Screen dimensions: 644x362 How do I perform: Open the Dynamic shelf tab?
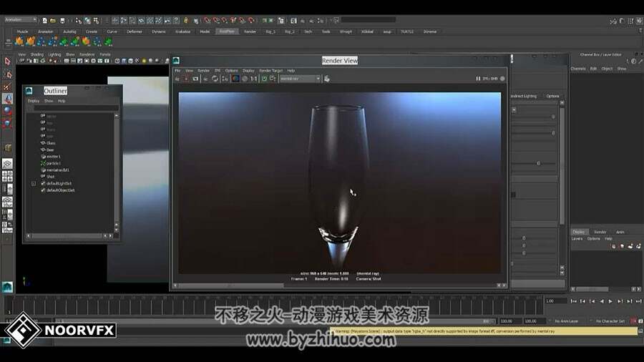[x=159, y=31]
